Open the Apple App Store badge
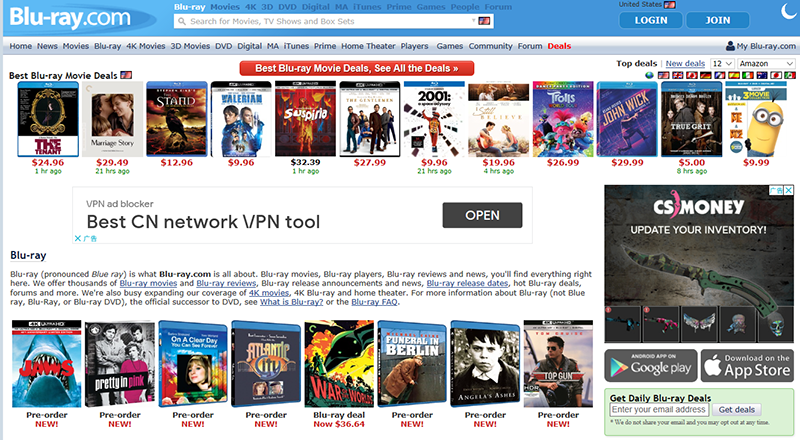800x440 pixels. pos(747,365)
